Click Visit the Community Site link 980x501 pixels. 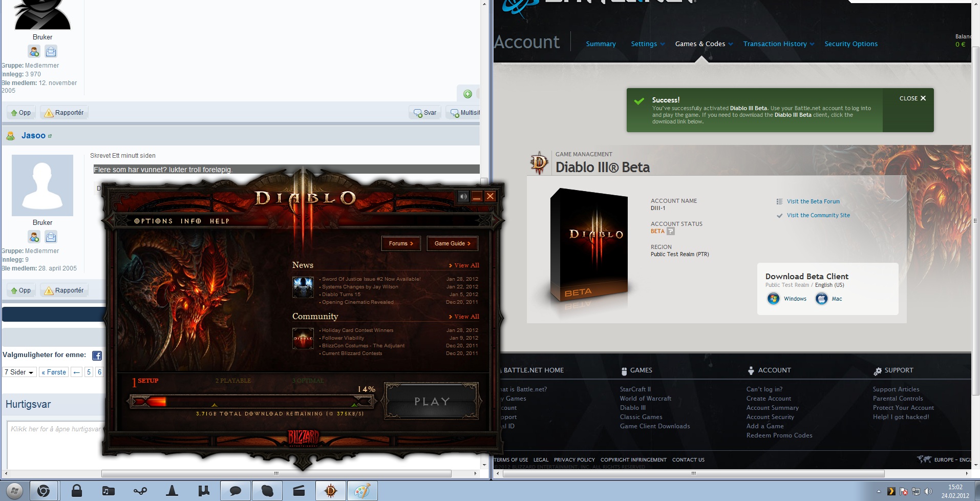coord(818,216)
